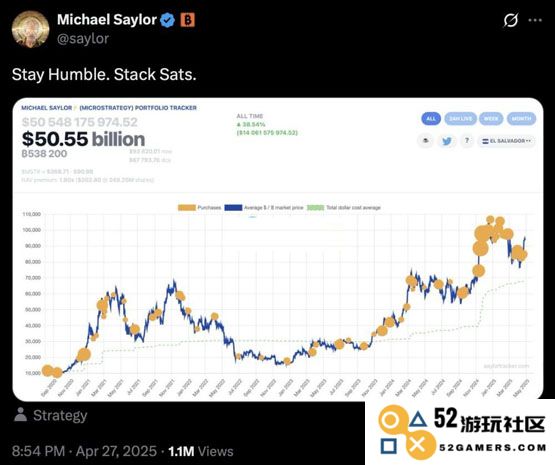The image size is (555, 465).
Task: Activate the Grok explain icon
Action: 511,20
